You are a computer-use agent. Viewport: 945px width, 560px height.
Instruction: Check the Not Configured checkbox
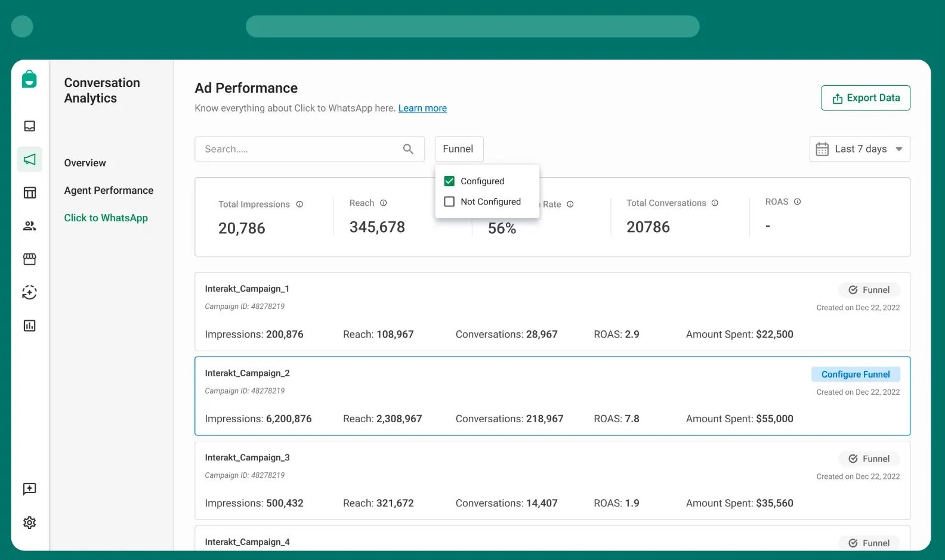[x=449, y=202]
